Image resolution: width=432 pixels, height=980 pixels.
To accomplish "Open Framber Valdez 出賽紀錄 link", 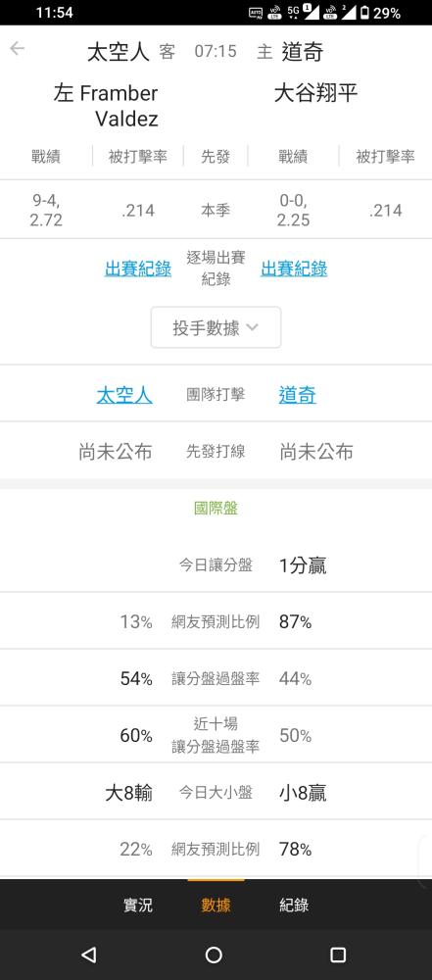I will point(137,269).
